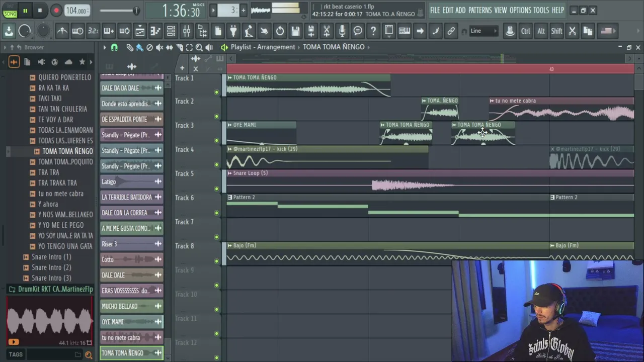Open the Playlist options arrow menu
Viewport: 644px width, 362px height.
coord(105,48)
